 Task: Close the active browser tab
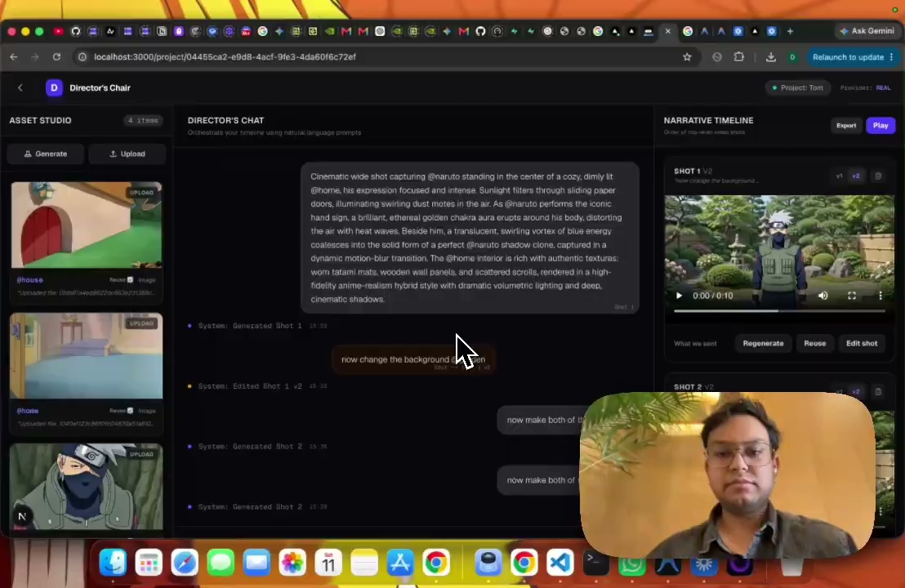[668, 31]
